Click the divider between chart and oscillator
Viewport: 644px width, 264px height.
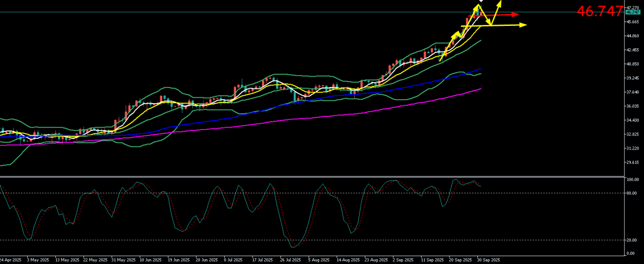click(x=313, y=176)
